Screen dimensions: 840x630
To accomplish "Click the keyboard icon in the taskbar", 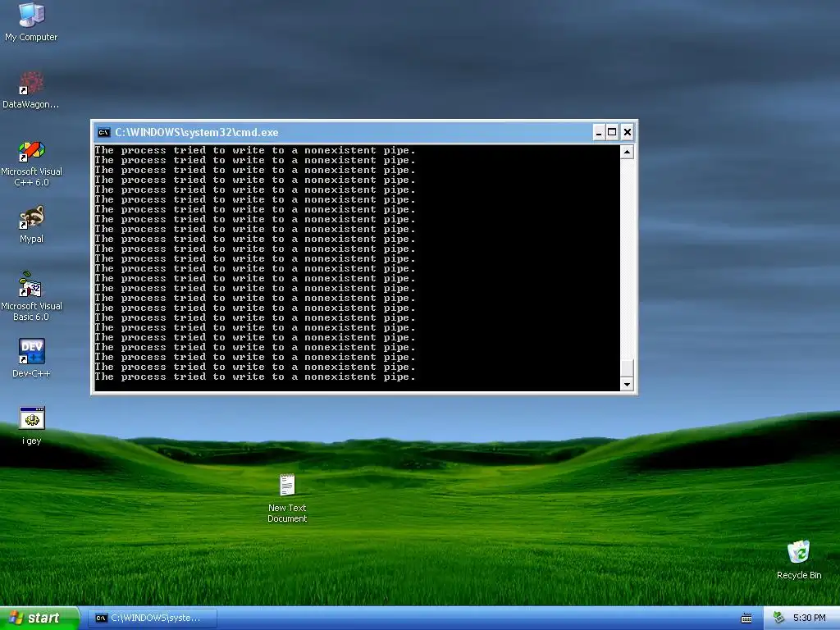I will tap(746, 619).
